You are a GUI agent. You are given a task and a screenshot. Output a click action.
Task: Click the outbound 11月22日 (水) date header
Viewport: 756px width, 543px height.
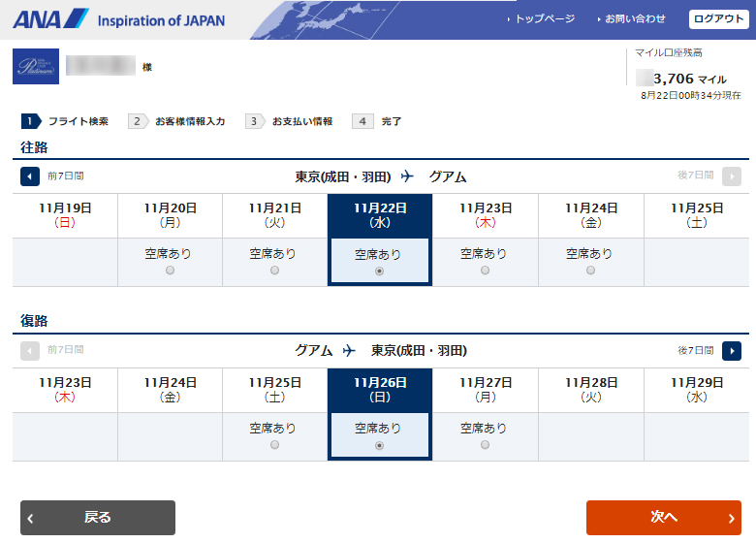tap(380, 214)
